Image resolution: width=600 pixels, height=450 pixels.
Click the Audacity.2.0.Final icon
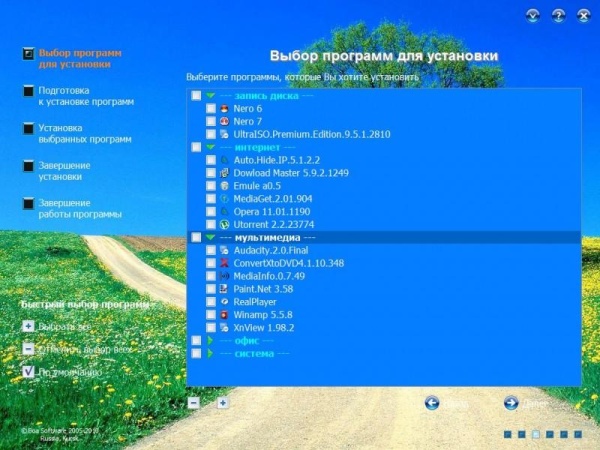(x=225, y=250)
